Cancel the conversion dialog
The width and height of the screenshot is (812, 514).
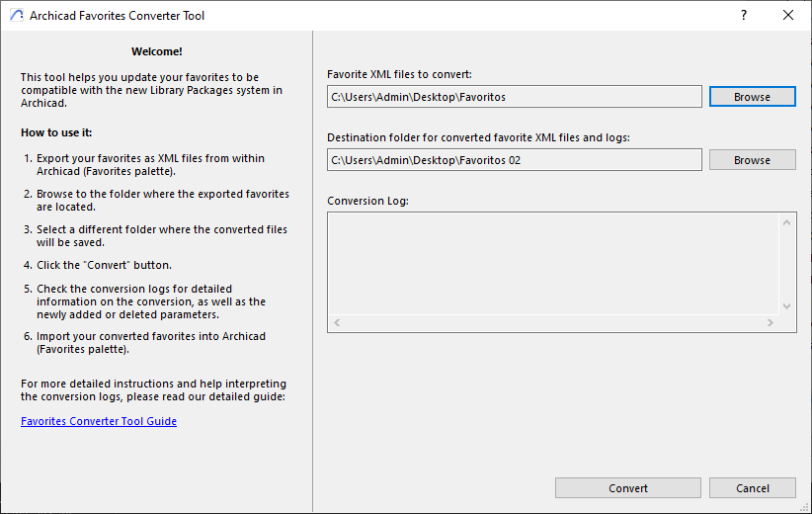click(752, 488)
